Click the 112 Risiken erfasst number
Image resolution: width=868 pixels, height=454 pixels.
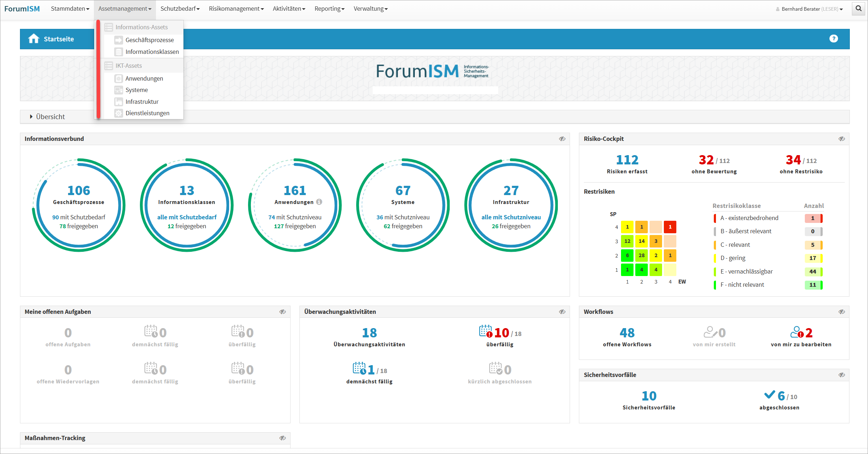pos(627,160)
